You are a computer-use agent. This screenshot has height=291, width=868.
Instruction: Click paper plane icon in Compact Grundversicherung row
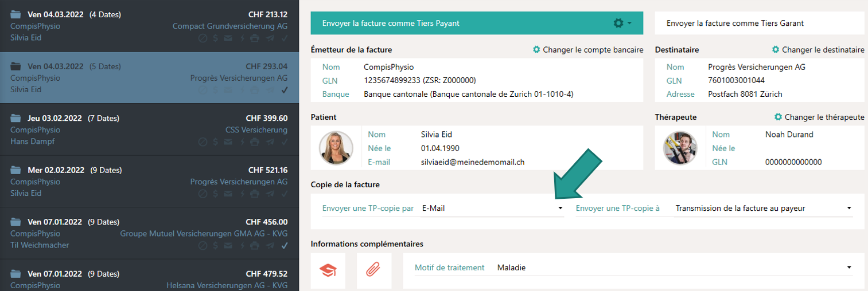(x=270, y=38)
